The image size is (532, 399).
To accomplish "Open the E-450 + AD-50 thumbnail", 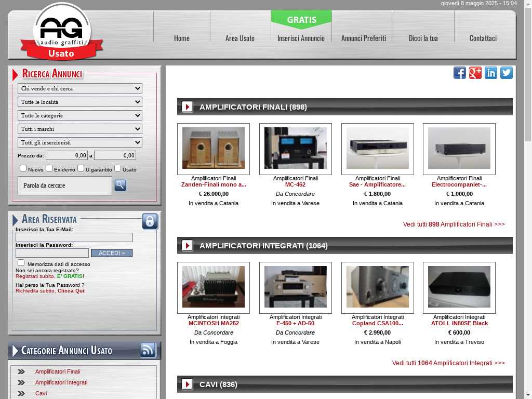I will tap(296, 287).
